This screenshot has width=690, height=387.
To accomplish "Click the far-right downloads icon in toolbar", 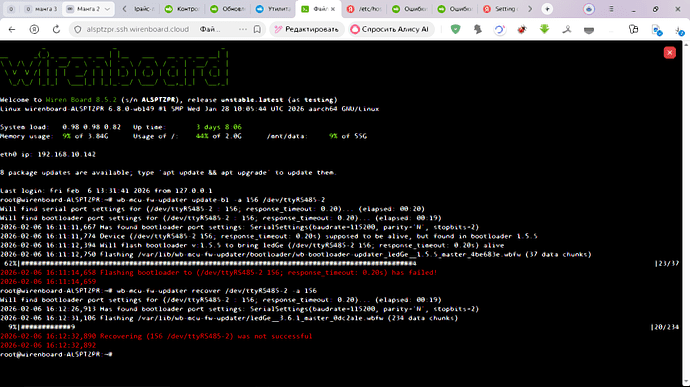I will 679,30.
